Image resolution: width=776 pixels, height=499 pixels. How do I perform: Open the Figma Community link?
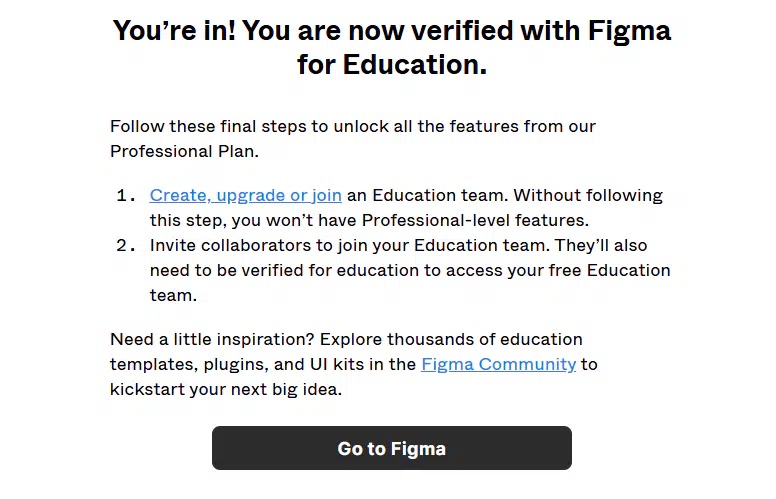(x=498, y=364)
